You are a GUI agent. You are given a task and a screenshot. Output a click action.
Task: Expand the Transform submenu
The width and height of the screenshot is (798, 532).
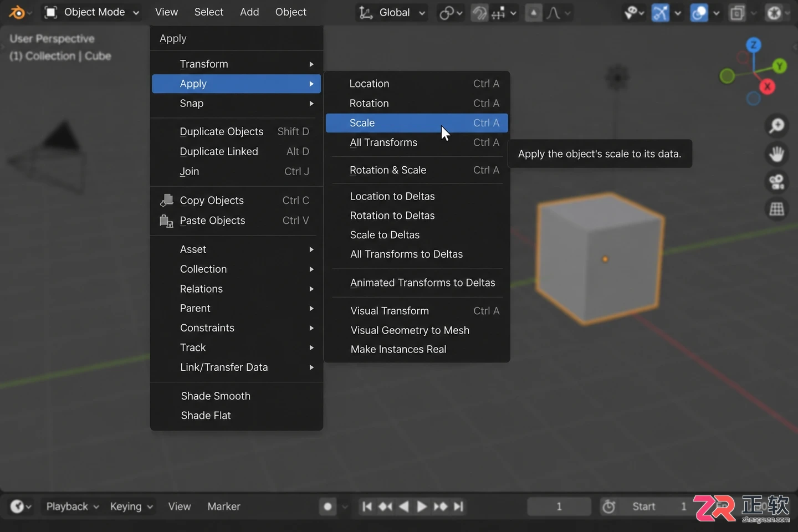click(x=237, y=64)
